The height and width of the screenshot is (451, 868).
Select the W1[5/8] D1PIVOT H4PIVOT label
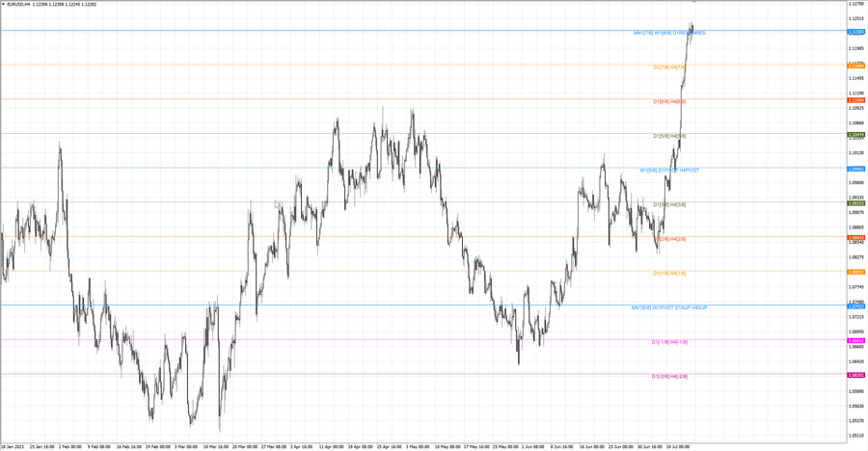click(x=669, y=171)
